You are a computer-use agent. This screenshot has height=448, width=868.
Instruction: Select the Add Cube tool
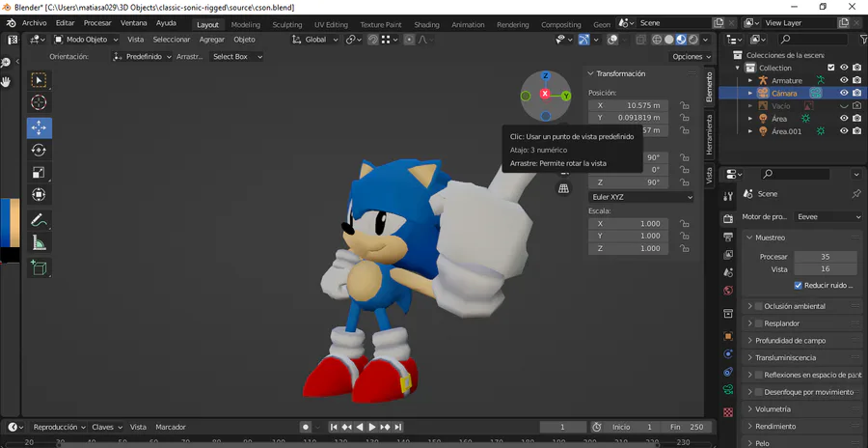coord(39,267)
